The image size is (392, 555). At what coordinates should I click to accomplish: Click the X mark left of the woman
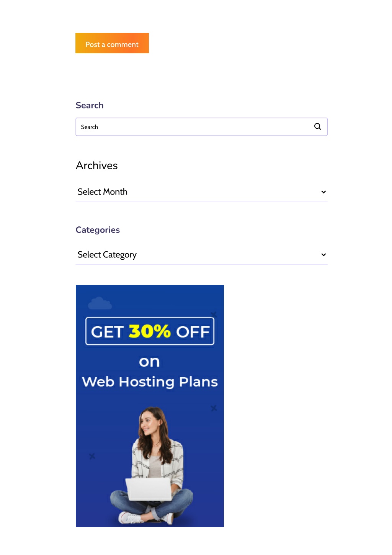[x=92, y=456]
